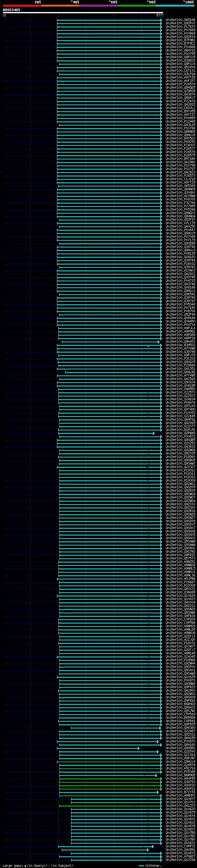Select the UniRef100_P16031 label
Viewport: 197px width, 868px height.
coord(180,643)
